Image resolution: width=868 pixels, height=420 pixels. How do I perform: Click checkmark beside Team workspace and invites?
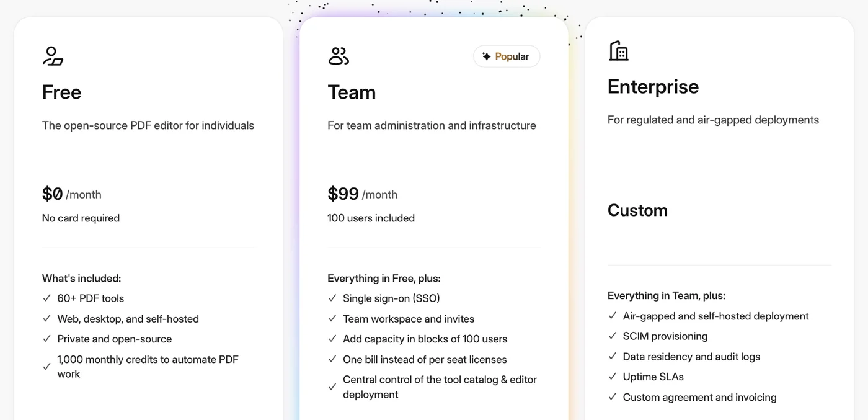coord(332,319)
